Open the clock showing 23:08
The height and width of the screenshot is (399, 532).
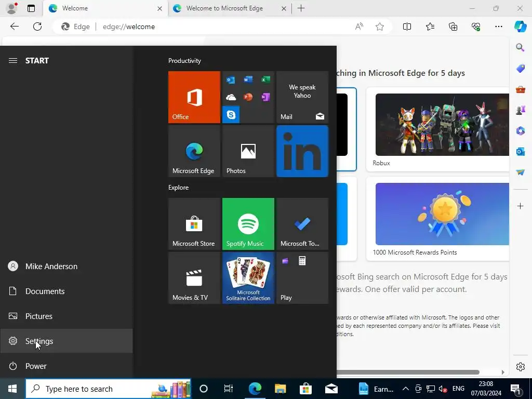coord(486,389)
